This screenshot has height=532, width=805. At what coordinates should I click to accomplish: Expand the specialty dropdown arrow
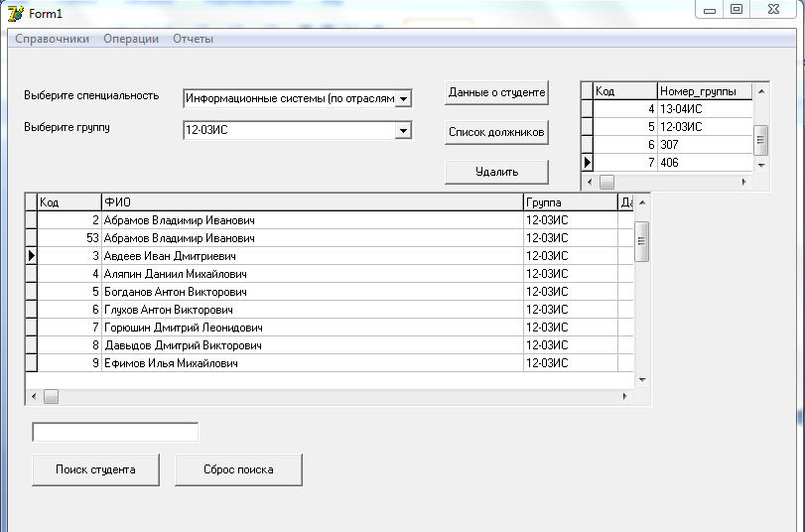(404, 98)
